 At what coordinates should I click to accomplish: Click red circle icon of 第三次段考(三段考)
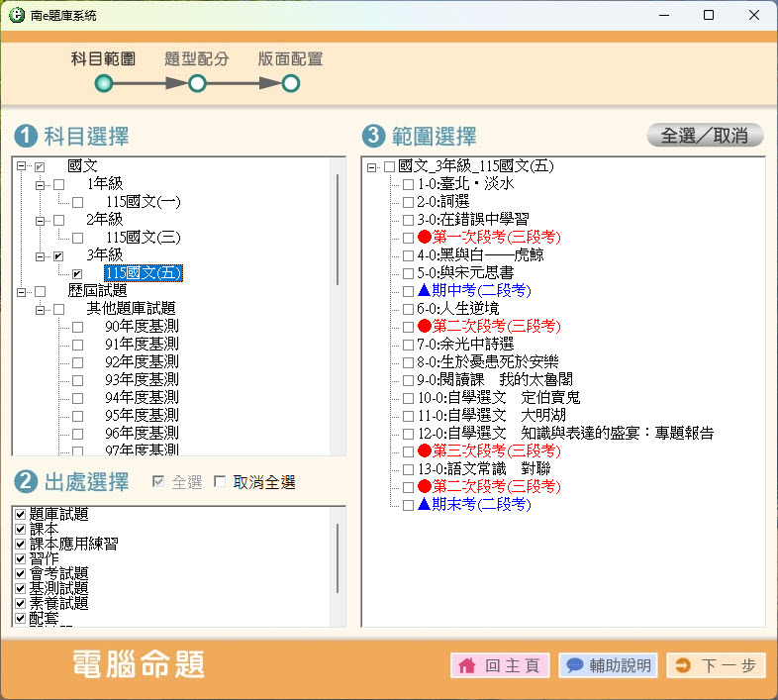pyautogui.click(x=425, y=450)
